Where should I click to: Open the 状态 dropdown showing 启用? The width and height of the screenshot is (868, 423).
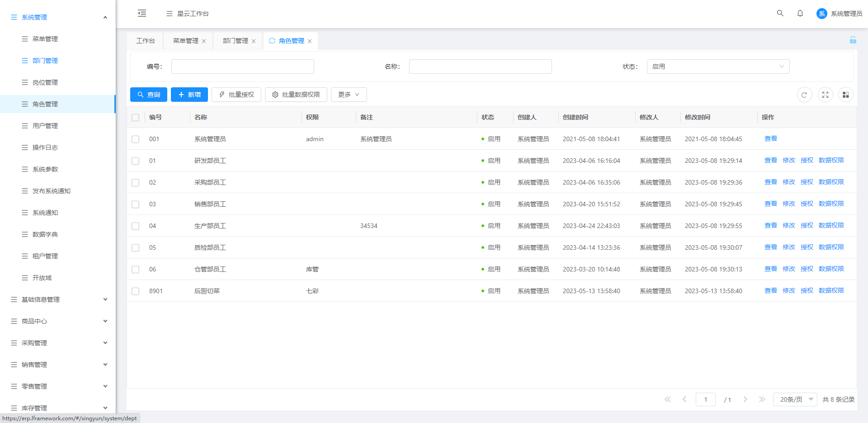point(718,67)
